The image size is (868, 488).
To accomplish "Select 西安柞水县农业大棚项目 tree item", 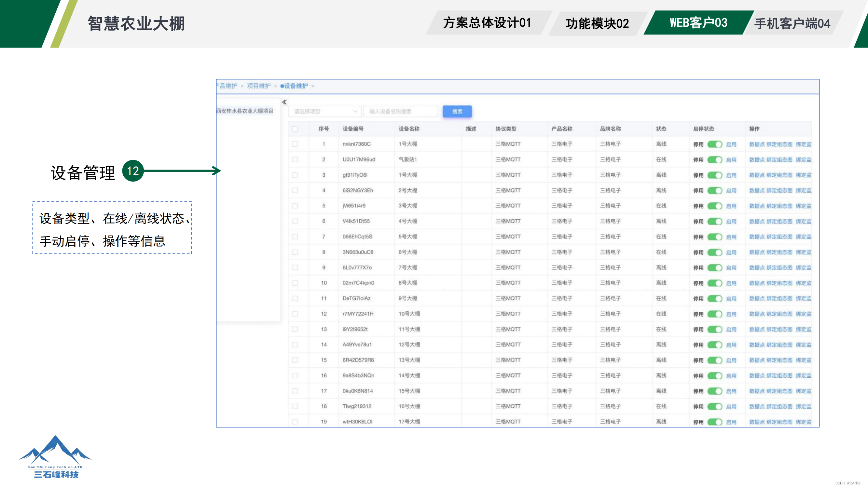I will coord(245,111).
